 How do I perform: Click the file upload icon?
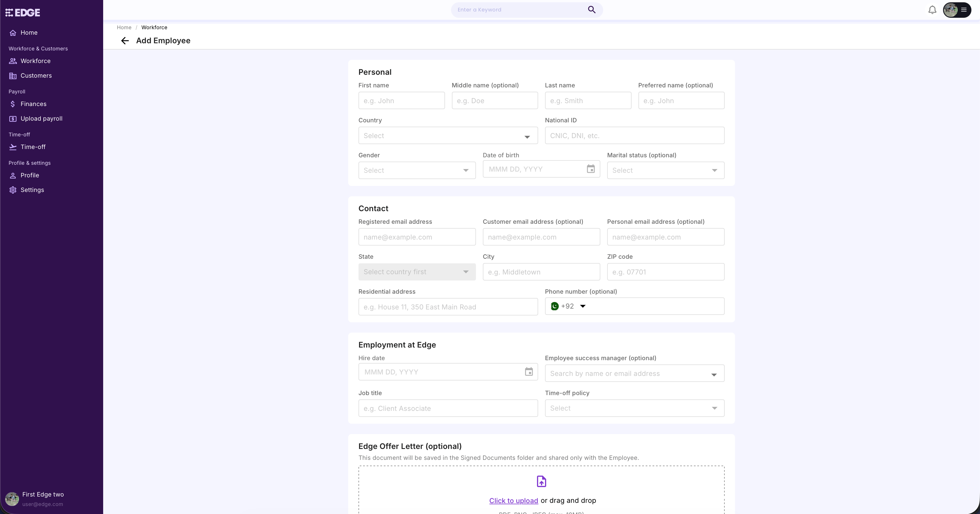pos(541,481)
